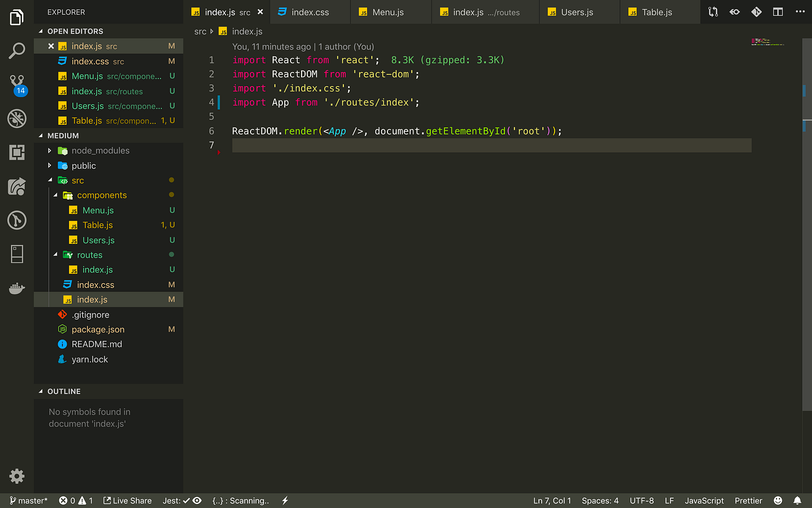The height and width of the screenshot is (508, 812).
Task: Open the Explorer view icon at the top
Action: tap(16, 17)
